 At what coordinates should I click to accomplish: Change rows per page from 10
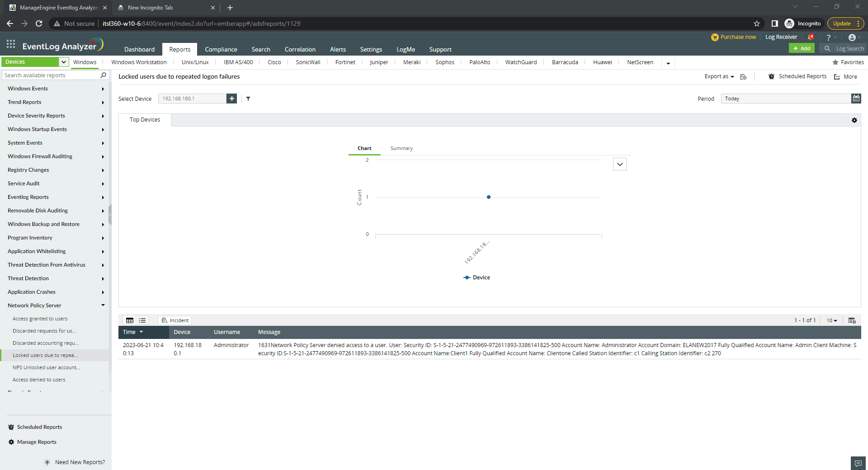pyautogui.click(x=832, y=320)
